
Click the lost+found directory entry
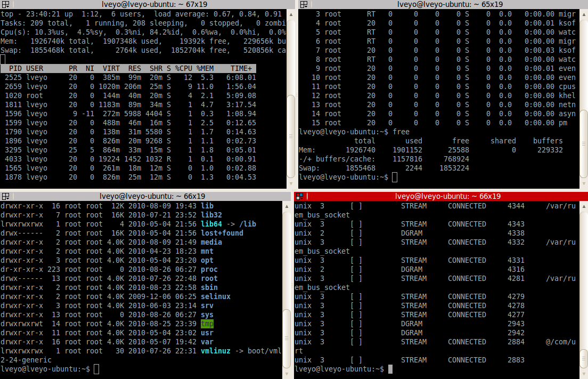pyautogui.click(x=222, y=232)
